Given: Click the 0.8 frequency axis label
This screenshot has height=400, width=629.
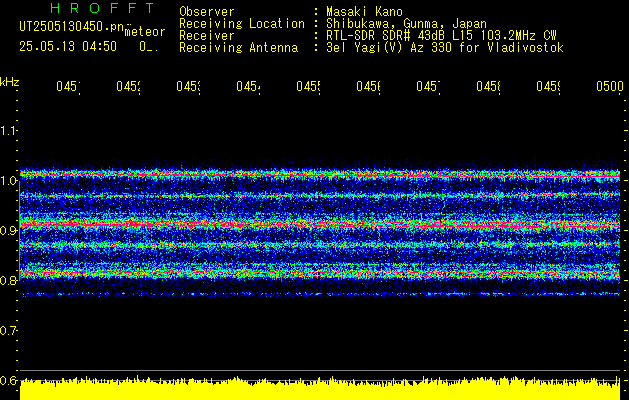Looking at the screenshot, I should pos(8,280).
